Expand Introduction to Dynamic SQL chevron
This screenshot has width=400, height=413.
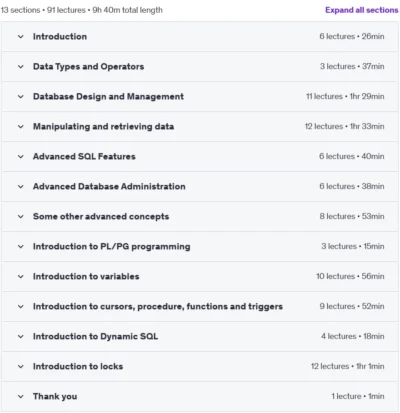click(x=21, y=337)
